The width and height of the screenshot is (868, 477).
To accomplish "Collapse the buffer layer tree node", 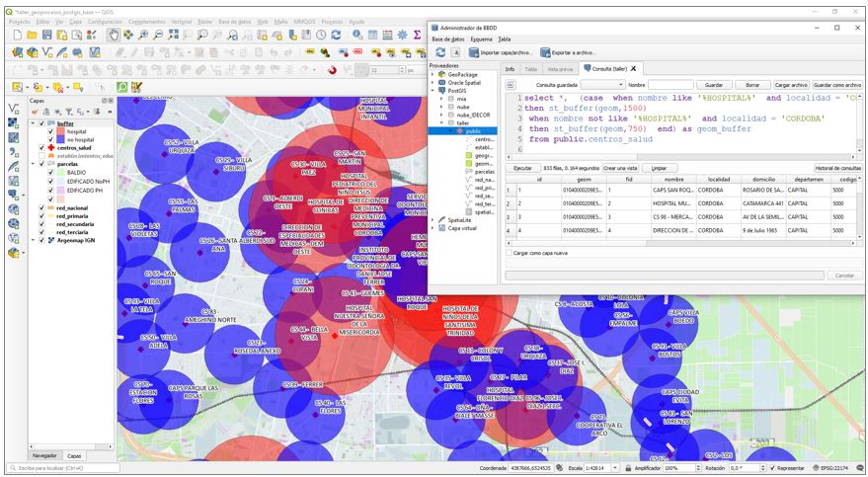I will tap(34, 123).
